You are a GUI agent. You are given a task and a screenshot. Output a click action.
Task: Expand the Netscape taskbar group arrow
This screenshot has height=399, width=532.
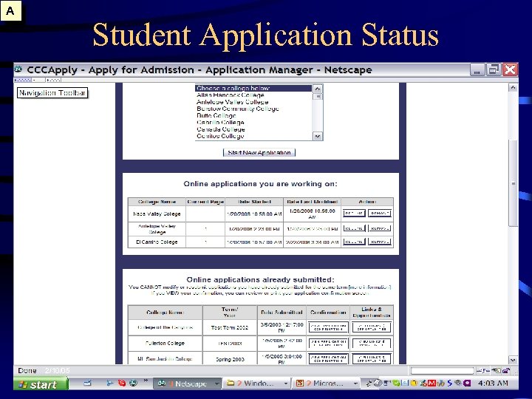tap(216, 383)
